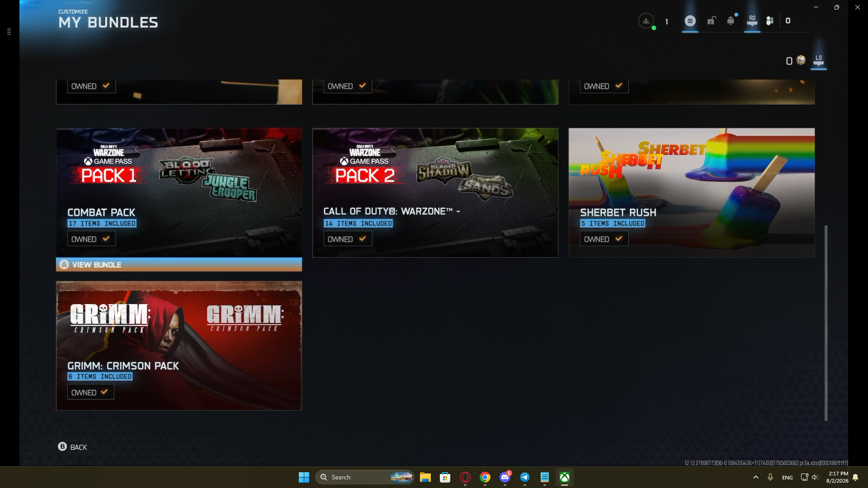Open File Explorer from the taskbar
868x488 pixels.
coord(425,477)
